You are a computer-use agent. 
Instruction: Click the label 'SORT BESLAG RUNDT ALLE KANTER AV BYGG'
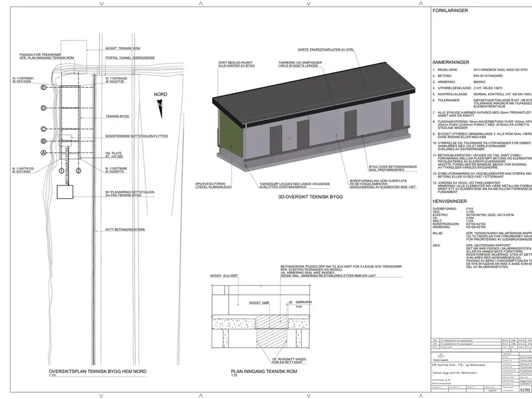click(x=237, y=64)
